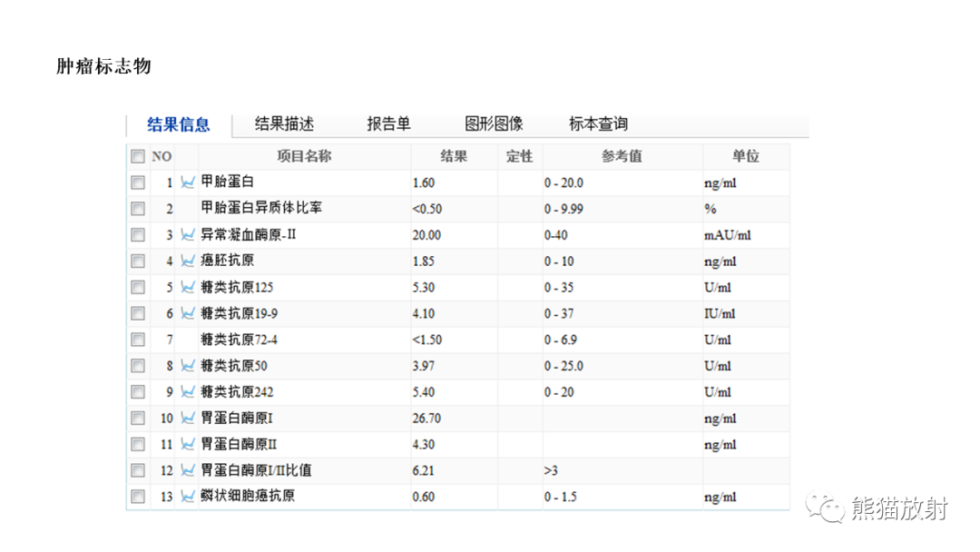Check the box for 甲胎蛋白异质体比率
Viewport: 980px width, 552px height.
[x=138, y=209]
